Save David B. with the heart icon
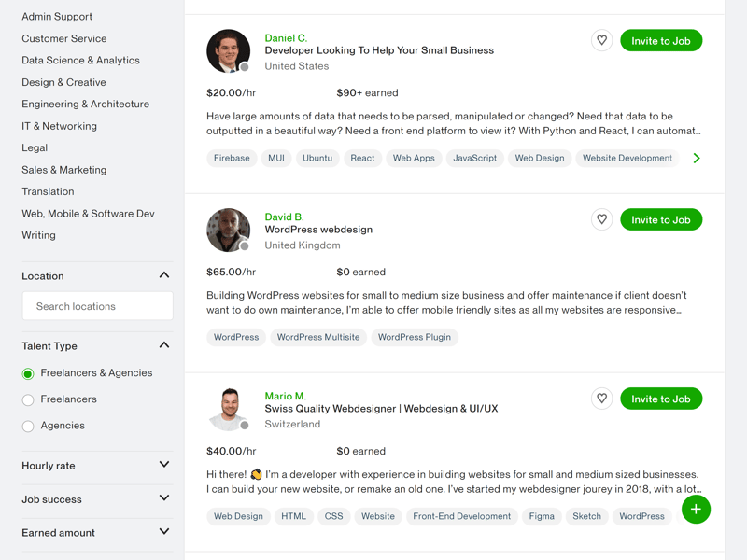 (601, 219)
